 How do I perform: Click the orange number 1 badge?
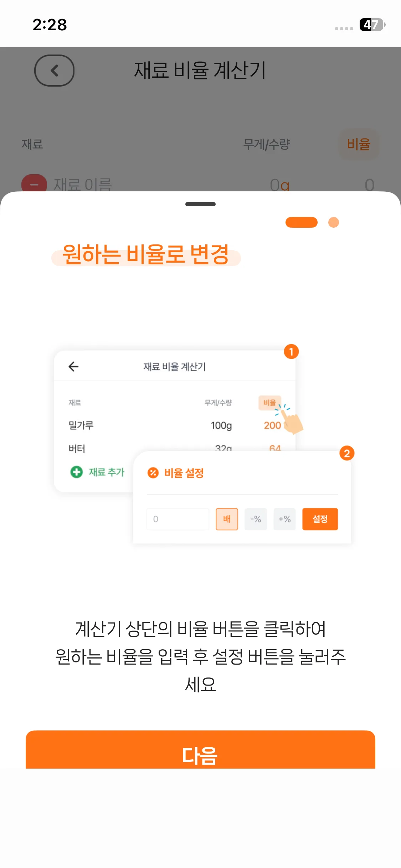pyautogui.click(x=291, y=352)
